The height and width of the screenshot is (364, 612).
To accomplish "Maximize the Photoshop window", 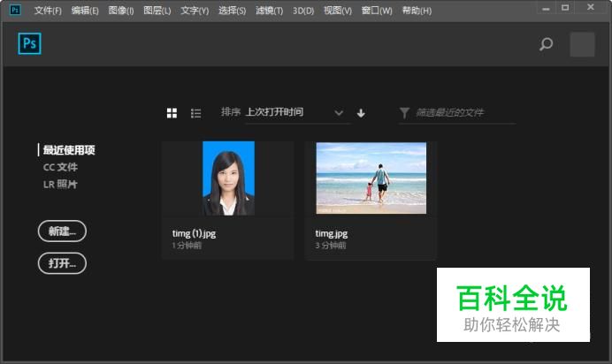I will tap(565, 8).
